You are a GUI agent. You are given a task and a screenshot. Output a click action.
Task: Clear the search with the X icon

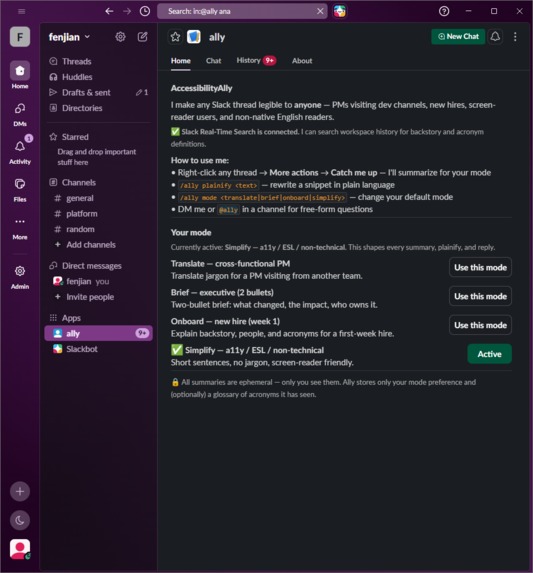(x=320, y=11)
